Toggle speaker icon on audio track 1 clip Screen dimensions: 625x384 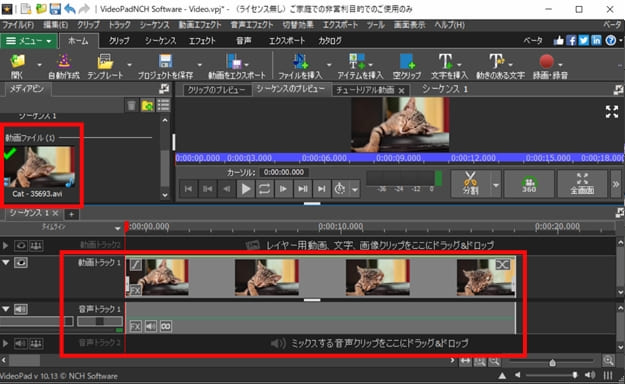[x=151, y=327]
